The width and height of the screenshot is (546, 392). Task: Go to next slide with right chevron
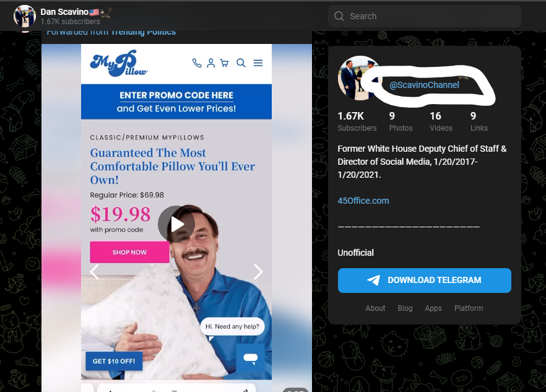[258, 272]
